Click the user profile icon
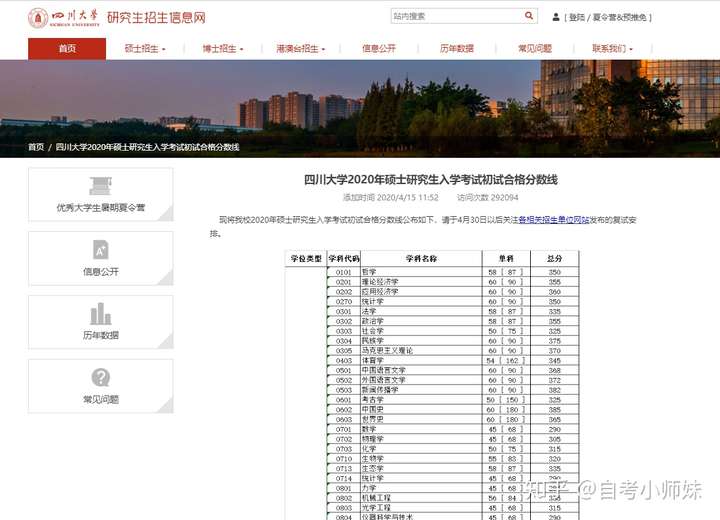This screenshot has width=720, height=520. (x=556, y=17)
